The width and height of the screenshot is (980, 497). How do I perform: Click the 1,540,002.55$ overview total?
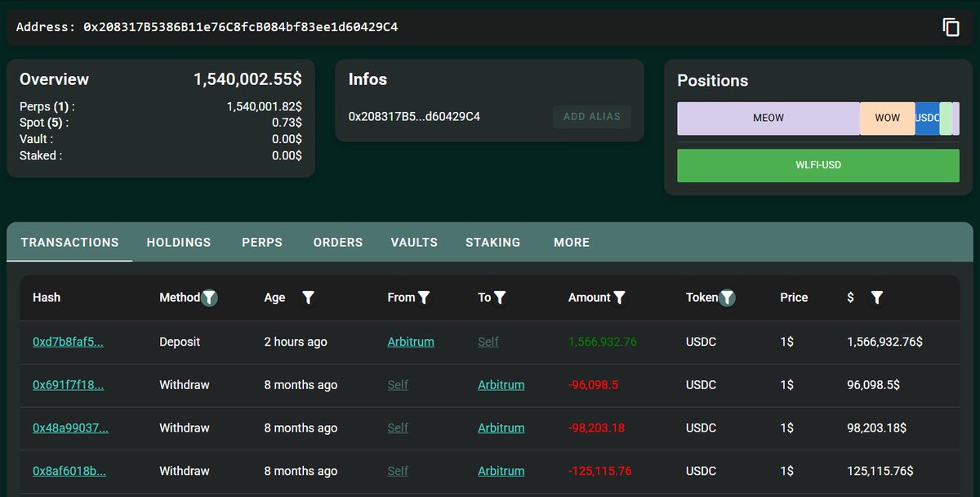point(247,79)
